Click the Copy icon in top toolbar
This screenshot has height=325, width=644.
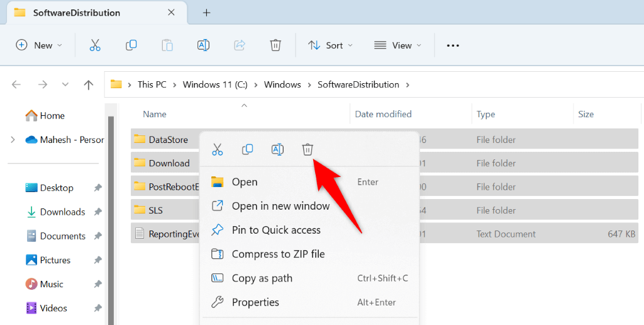tap(131, 45)
